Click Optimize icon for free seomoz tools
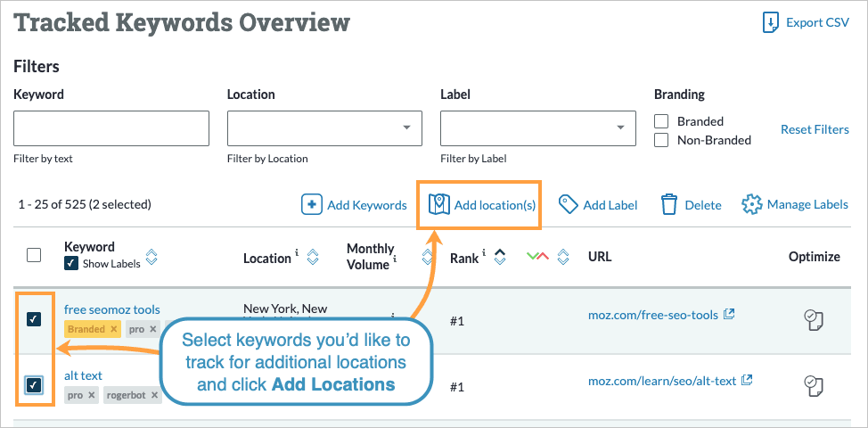Image resolution: width=868 pixels, height=428 pixels. (x=813, y=320)
